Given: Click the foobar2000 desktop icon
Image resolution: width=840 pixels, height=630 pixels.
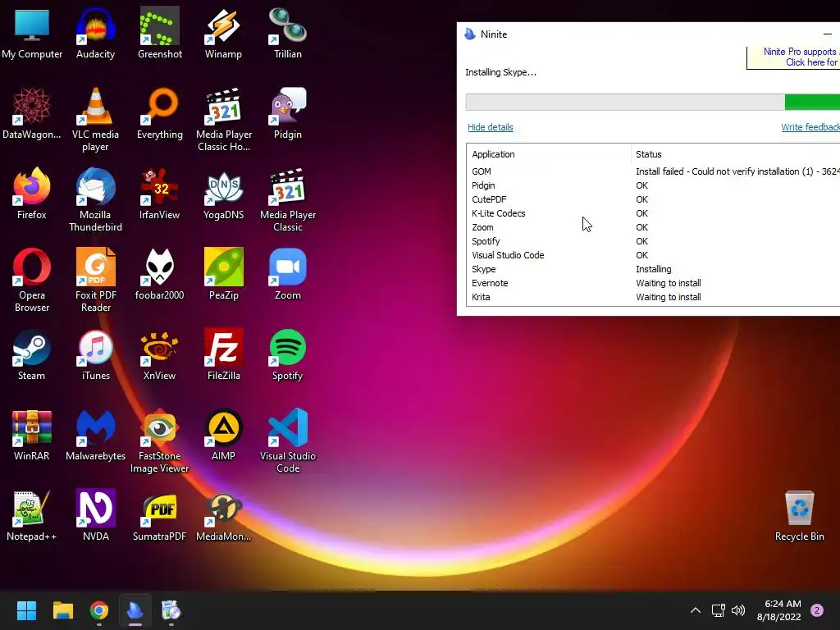Looking at the screenshot, I should point(160,274).
